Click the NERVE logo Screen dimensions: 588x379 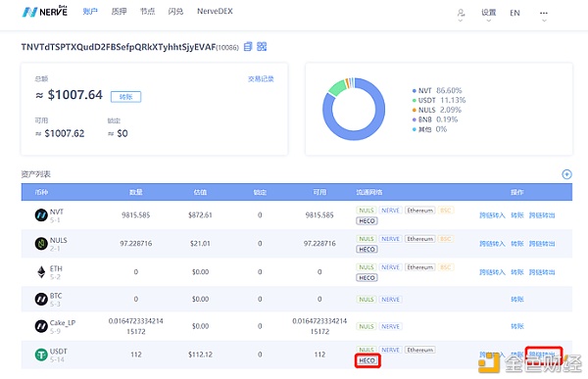tap(45, 12)
